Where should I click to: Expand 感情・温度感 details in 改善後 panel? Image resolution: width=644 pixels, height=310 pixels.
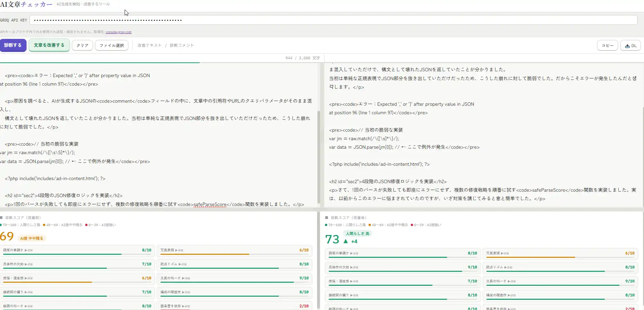coord(355,281)
